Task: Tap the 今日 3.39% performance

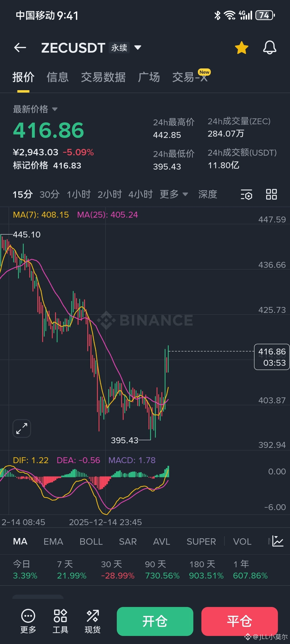Action: (x=25, y=570)
